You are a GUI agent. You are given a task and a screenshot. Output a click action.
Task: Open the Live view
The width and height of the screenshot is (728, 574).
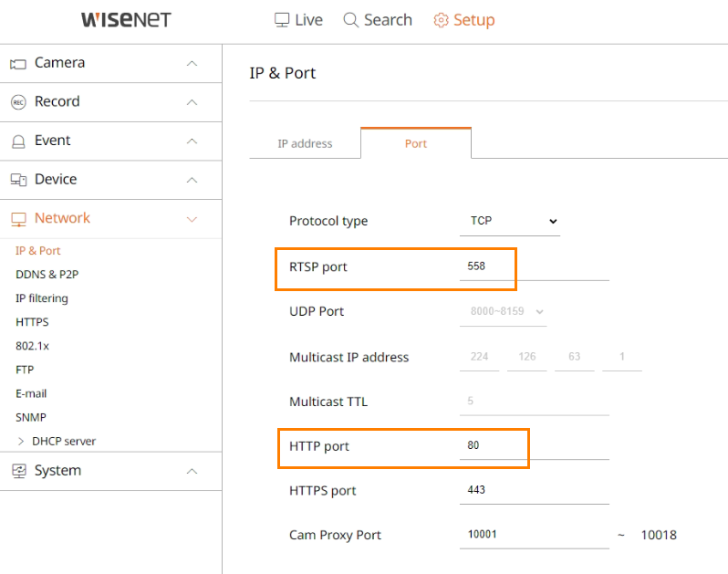[x=298, y=20]
